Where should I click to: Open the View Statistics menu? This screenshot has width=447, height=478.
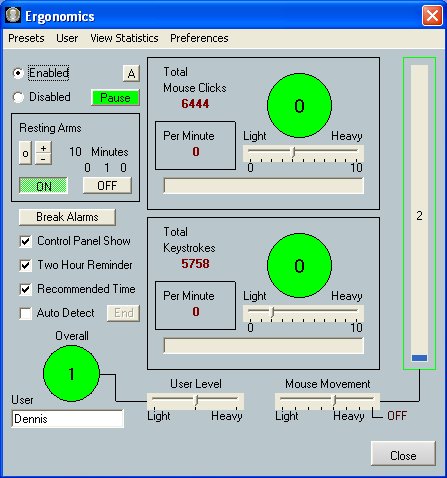[x=124, y=38]
